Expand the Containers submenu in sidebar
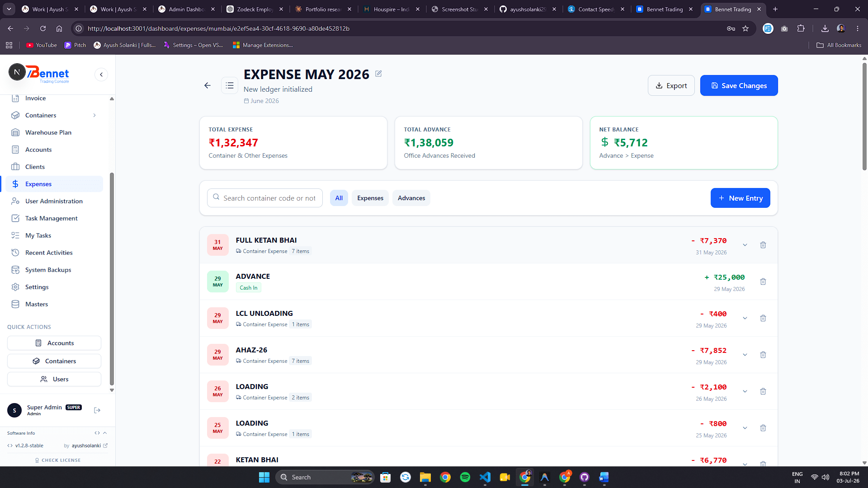Screen dimensions: 868x488 click(x=94, y=115)
